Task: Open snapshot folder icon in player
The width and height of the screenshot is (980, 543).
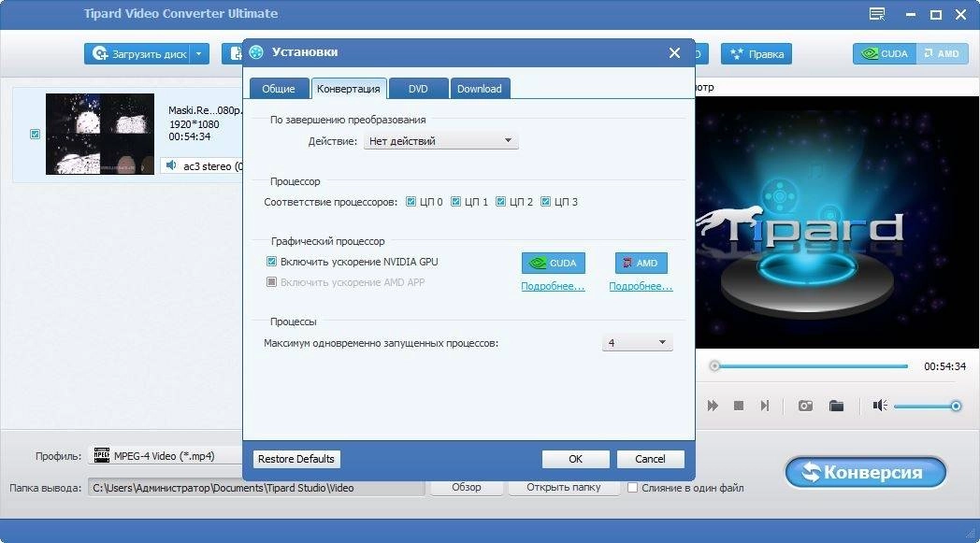Action: coord(836,406)
